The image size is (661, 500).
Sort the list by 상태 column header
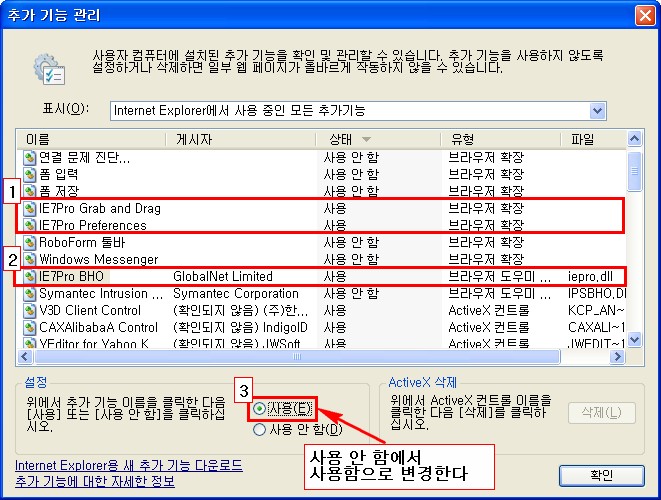[378, 139]
